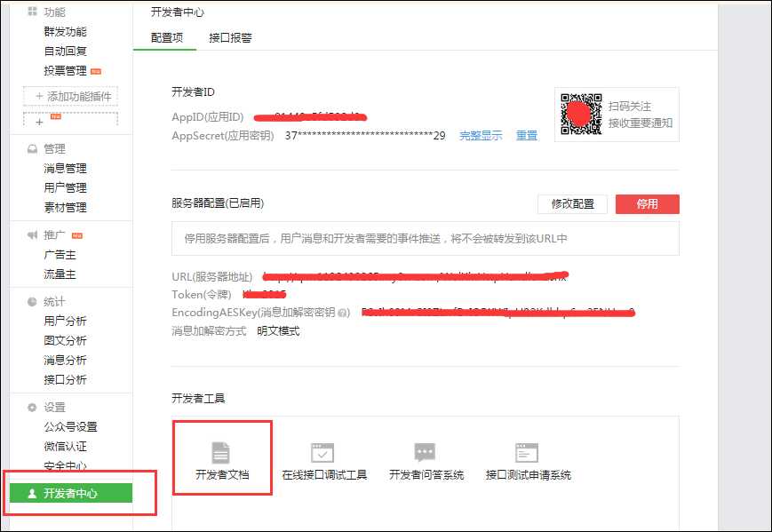
Task: Click the 开发者工具 heading
Action: (198, 398)
